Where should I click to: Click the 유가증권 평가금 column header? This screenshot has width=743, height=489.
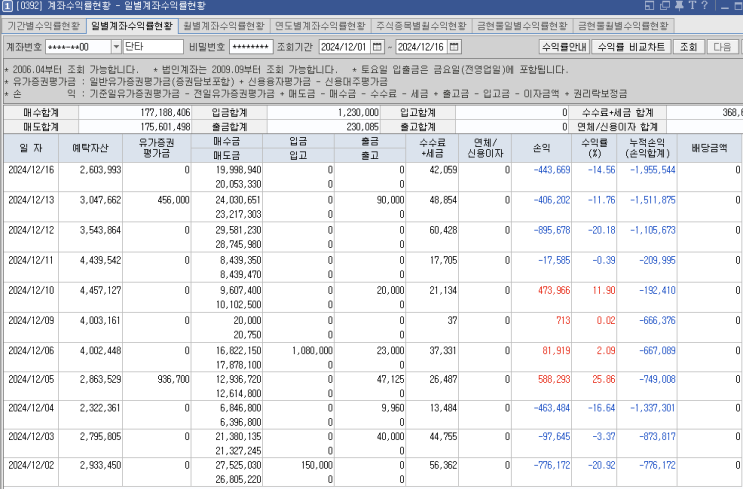point(156,148)
